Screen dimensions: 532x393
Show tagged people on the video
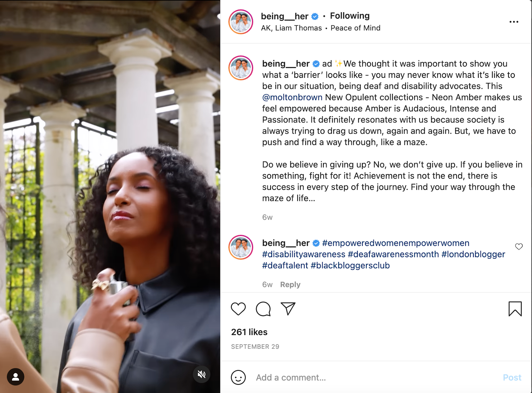tap(16, 377)
